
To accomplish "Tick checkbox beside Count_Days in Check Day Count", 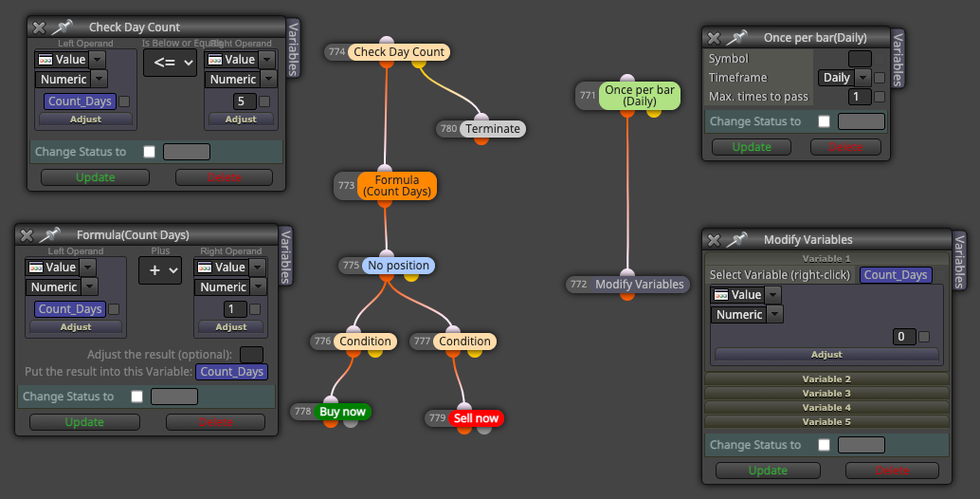I will pyautogui.click(x=124, y=102).
